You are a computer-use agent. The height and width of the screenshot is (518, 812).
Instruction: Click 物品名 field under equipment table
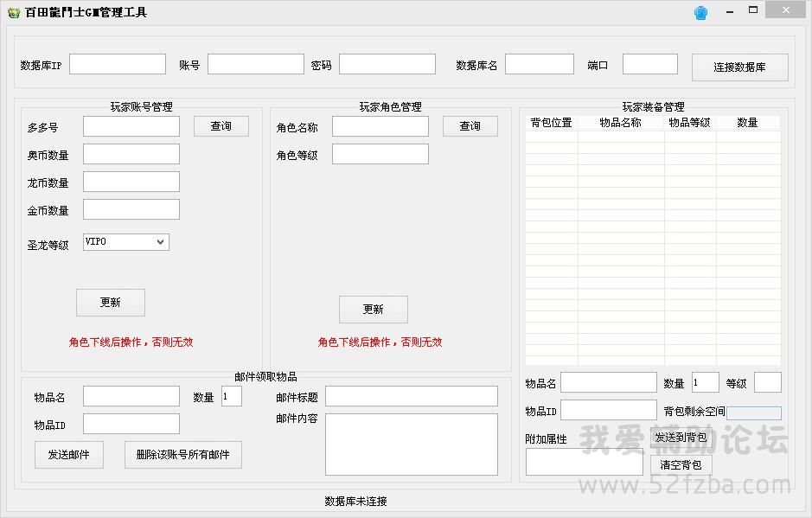(x=609, y=382)
